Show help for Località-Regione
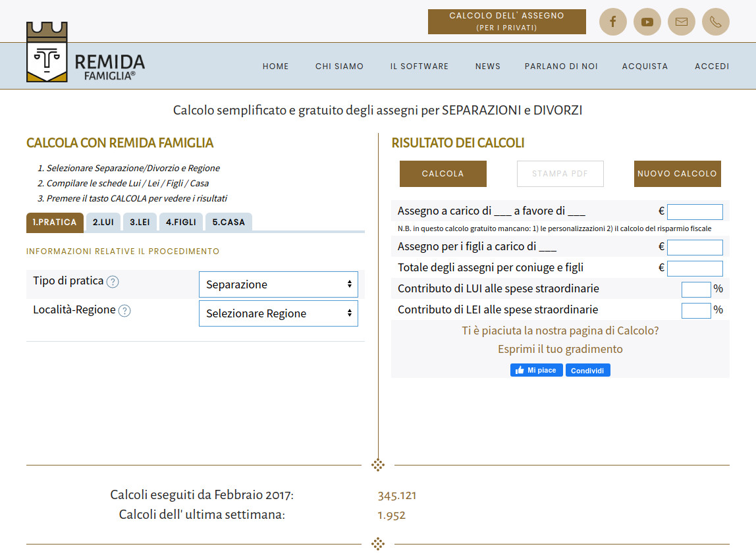This screenshot has height=559, width=756. click(x=124, y=311)
